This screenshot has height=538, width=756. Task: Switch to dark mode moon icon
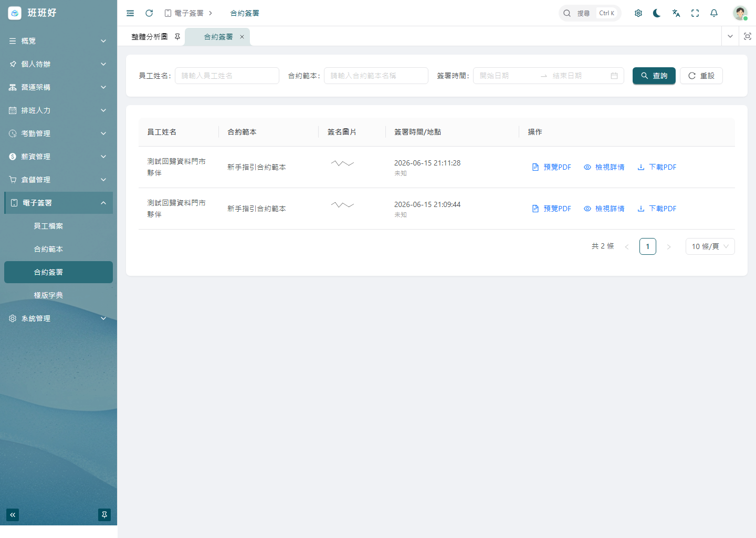[657, 13]
